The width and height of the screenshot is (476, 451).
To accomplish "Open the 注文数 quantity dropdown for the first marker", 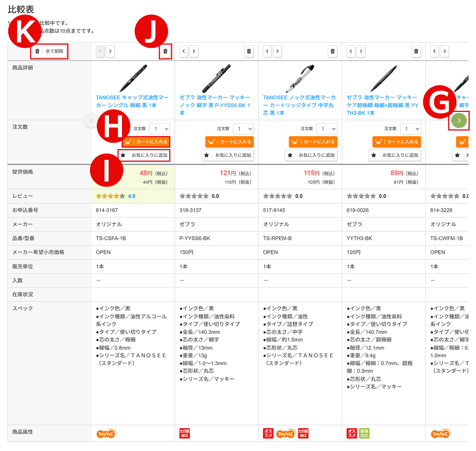I will (x=160, y=129).
